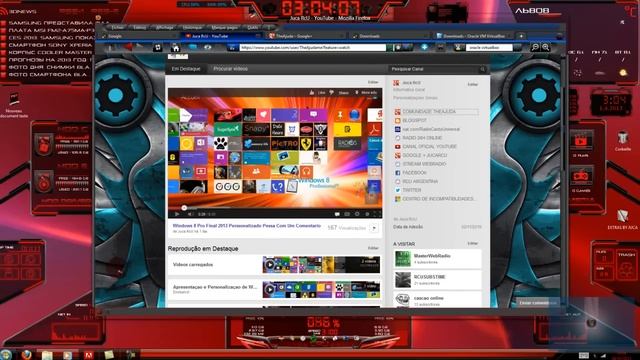The image size is (640, 360).
Task: Focus the YouTube URL address bar
Action: point(312,48)
